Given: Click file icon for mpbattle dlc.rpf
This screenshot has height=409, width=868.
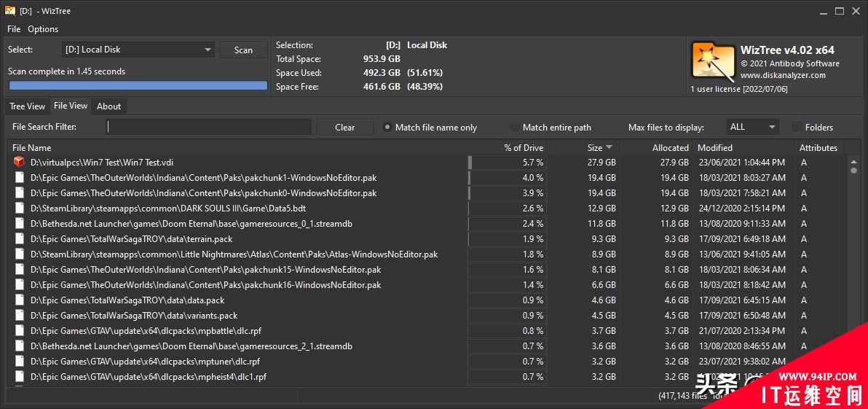Looking at the screenshot, I should 20,331.
